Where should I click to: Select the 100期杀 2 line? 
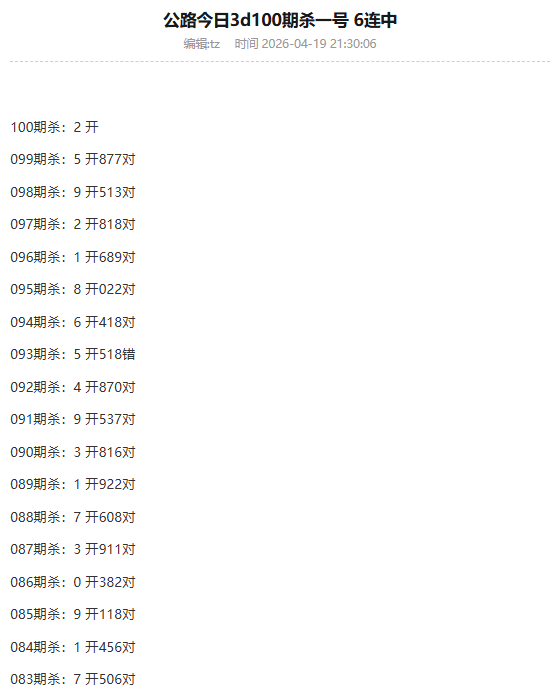pyautogui.click(x=54, y=127)
